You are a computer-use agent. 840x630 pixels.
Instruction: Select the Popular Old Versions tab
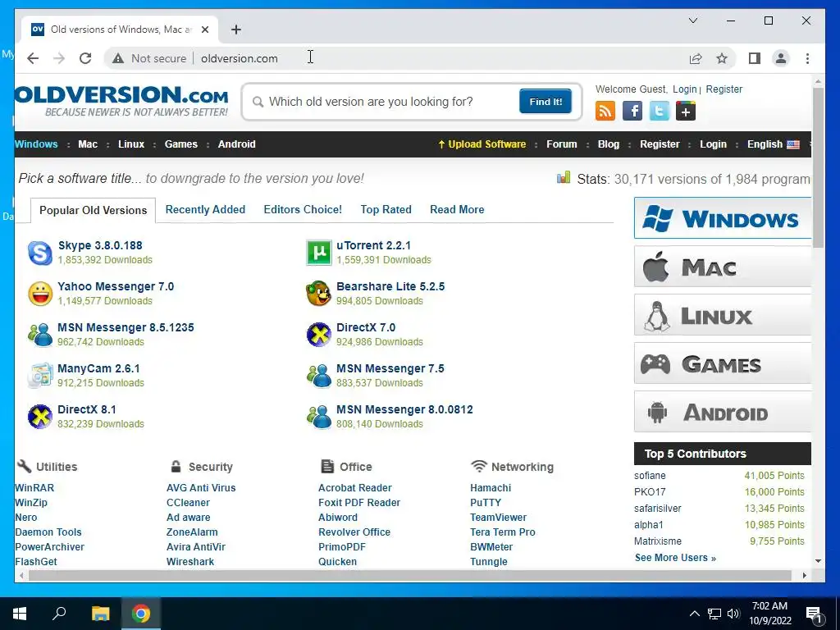(94, 210)
